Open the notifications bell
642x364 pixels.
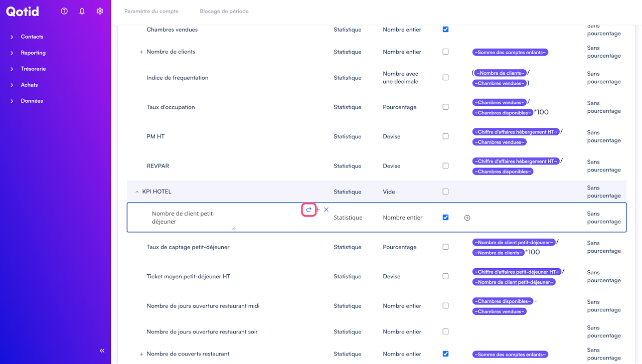click(x=82, y=11)
